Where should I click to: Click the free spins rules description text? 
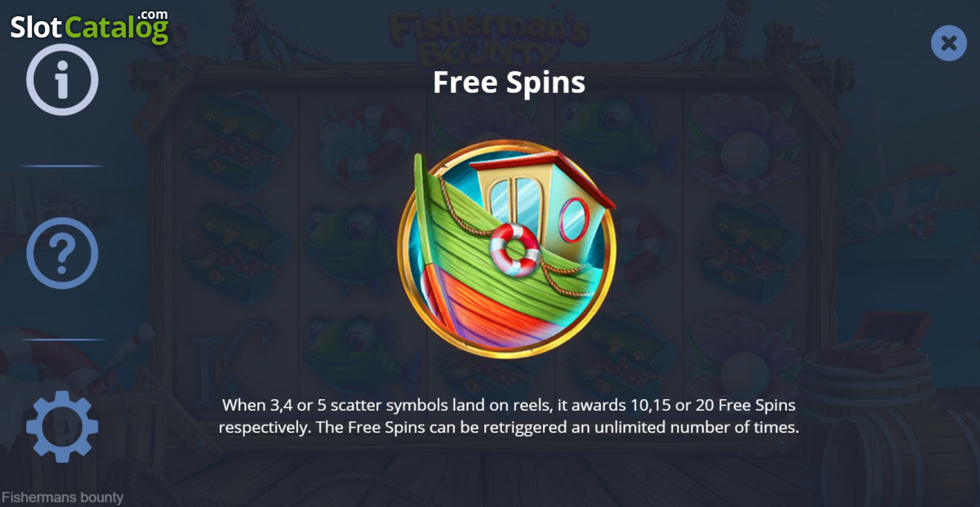pos(508,416)
